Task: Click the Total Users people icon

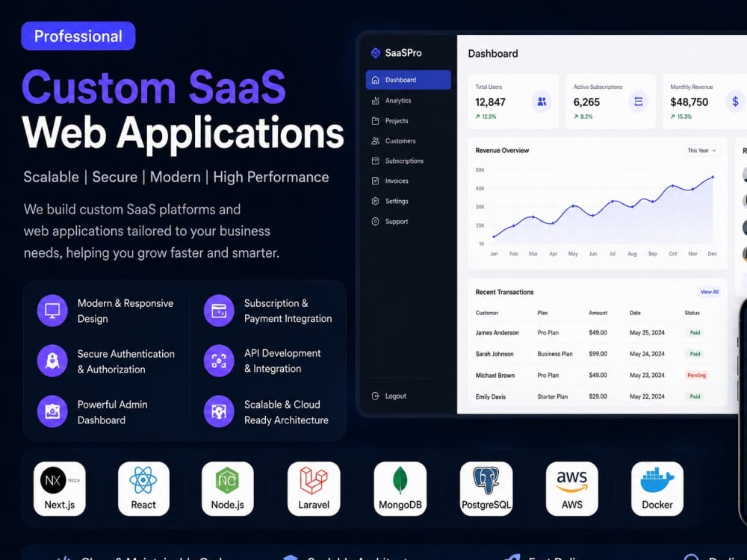Action: click(x=542, y=102)
